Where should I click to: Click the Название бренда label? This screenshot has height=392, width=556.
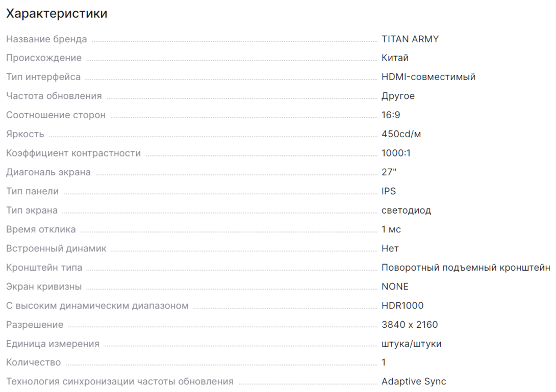coord(46,39)
